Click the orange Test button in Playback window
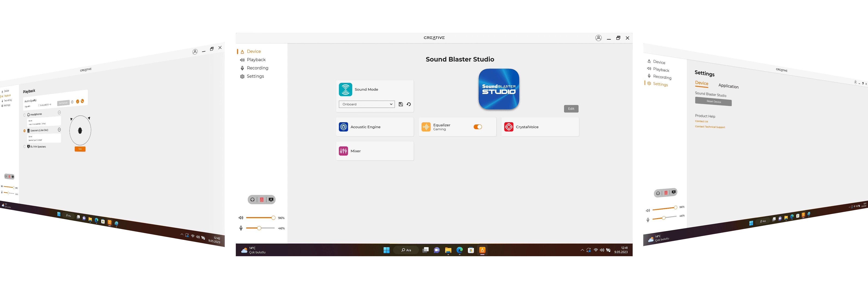 coord(80,149)
